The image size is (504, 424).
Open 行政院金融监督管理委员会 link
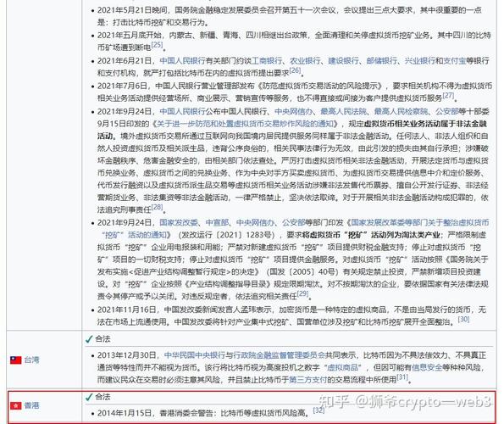click(x=279, y=355)
